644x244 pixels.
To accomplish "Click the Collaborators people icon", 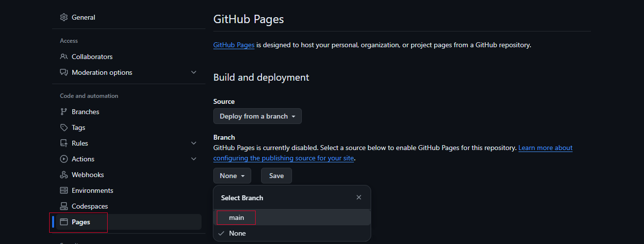I will click(64, 57).
